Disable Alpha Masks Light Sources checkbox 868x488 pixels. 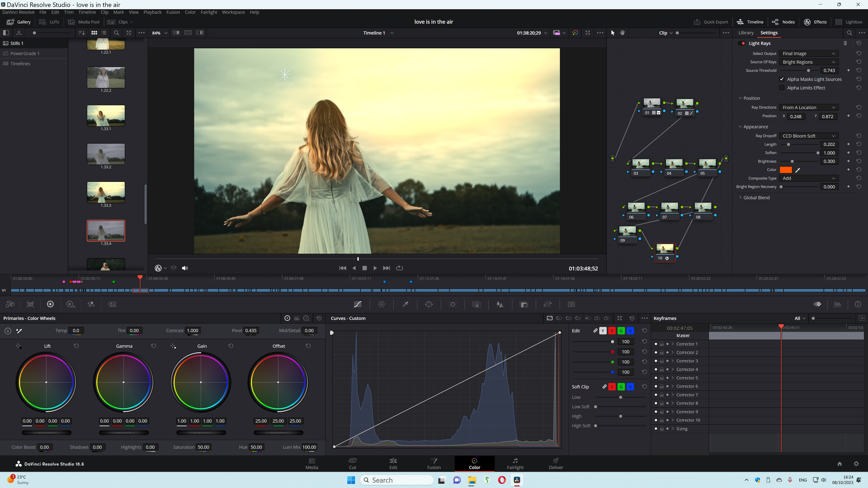click(782, 79)
